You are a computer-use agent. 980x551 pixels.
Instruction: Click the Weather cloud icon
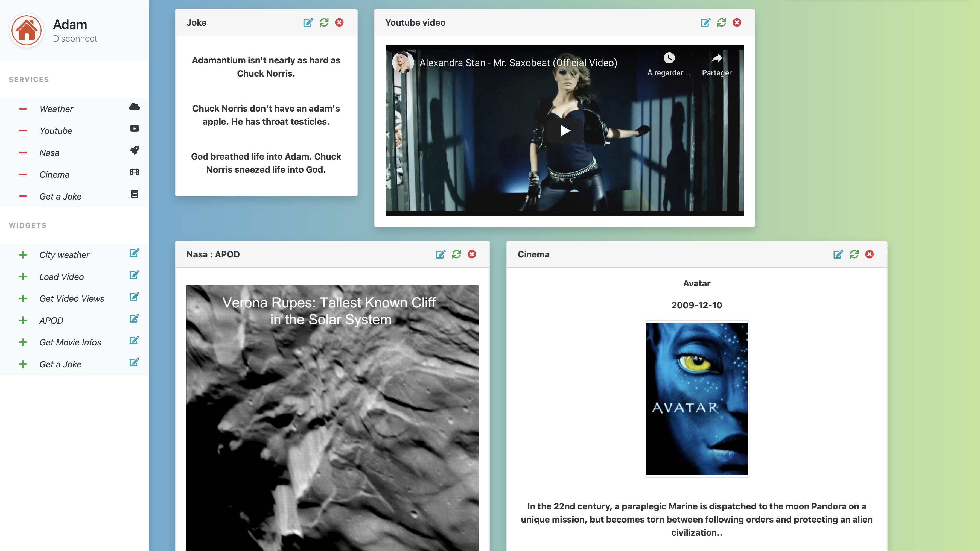coord(134,107)
